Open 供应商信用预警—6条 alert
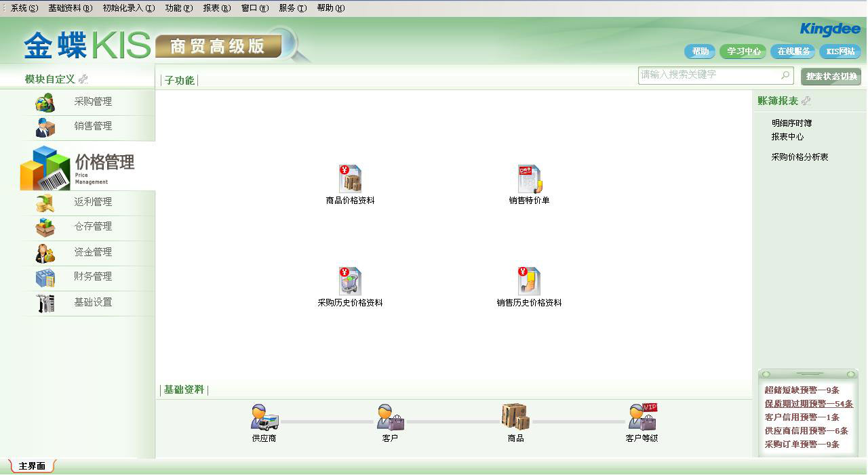 click(806, 431)
